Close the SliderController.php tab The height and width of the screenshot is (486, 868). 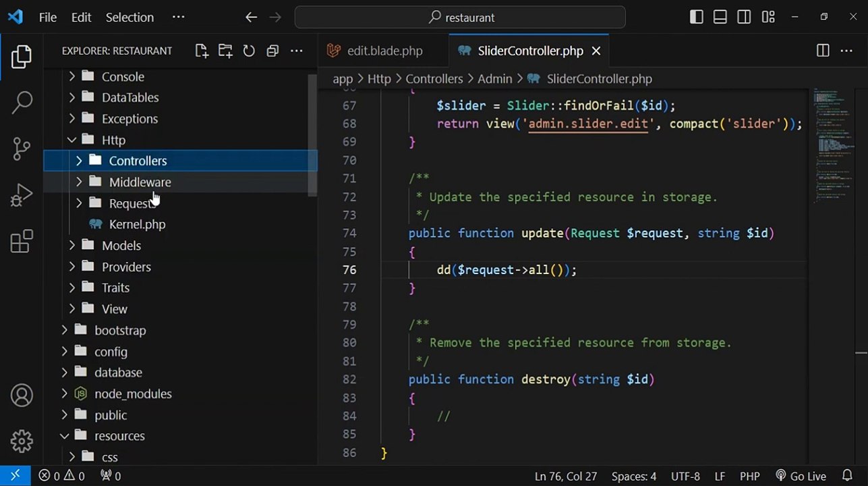(596, 51)
